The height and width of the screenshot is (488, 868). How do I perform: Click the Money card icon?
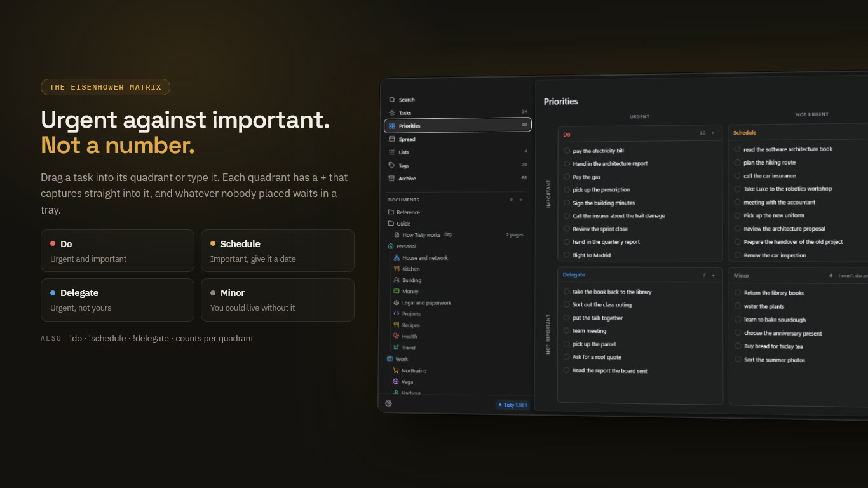coord(397,291)
